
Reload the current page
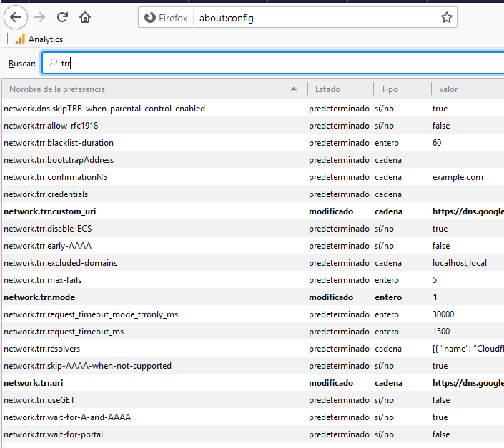pos(62,17)
